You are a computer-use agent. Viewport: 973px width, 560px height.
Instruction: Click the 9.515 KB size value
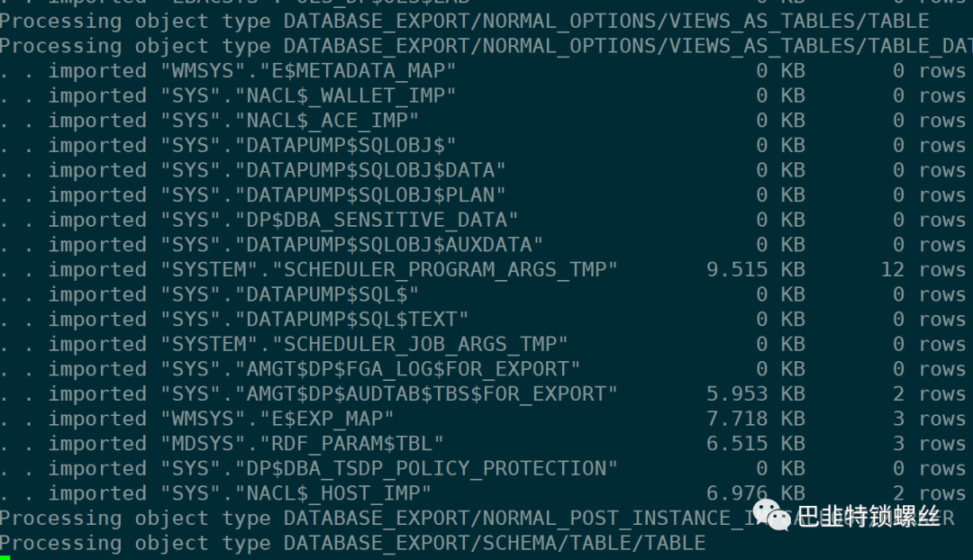tap(756, 269)
